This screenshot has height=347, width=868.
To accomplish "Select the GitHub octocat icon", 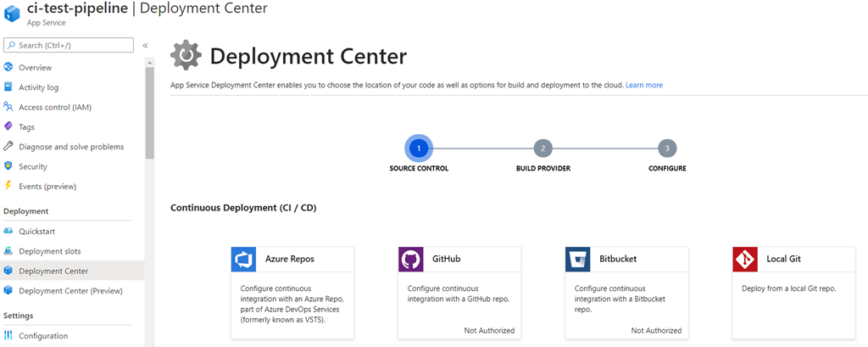I will coord(411,260).
